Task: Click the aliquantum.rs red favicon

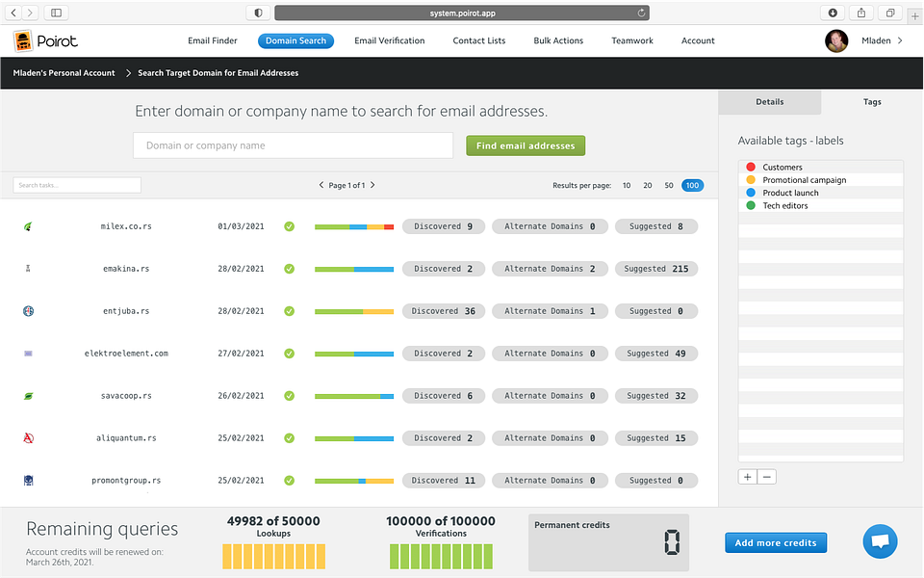Action: tap(28, 437)
